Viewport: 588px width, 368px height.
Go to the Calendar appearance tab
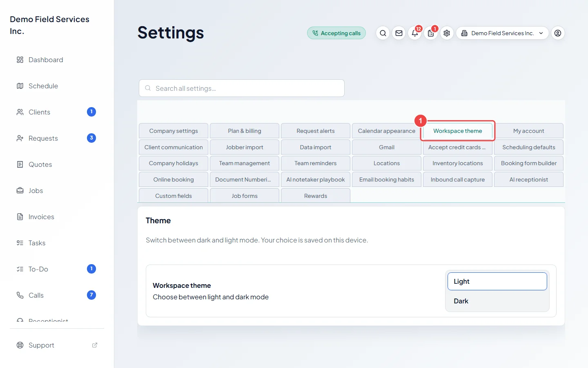coord(387,131)
